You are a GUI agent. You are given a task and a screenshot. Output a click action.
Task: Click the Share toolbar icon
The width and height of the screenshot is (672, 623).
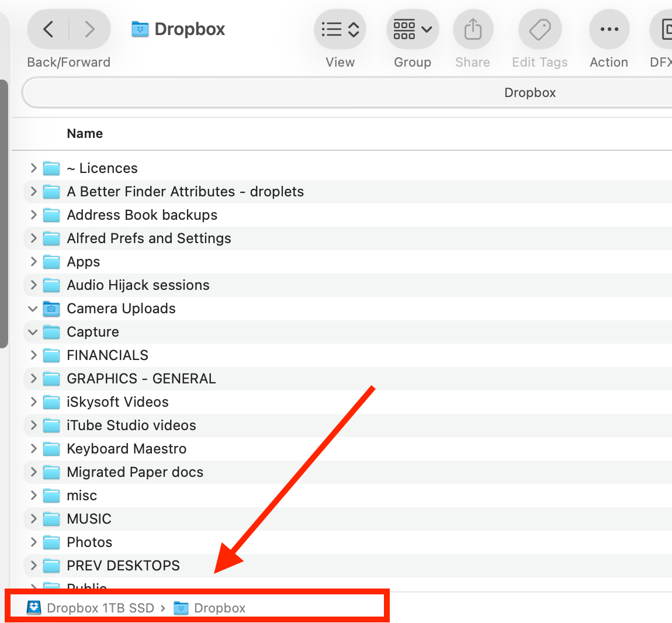coord(473,29)
